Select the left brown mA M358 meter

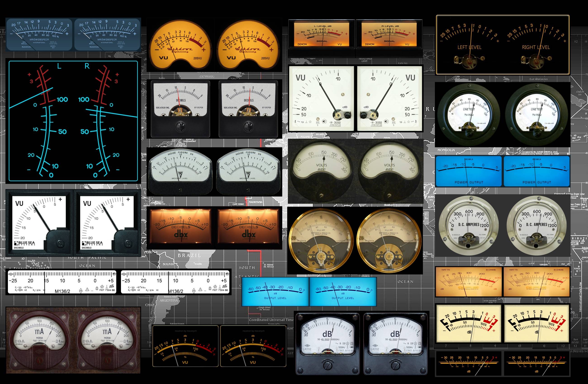click(x=39, y=341)
